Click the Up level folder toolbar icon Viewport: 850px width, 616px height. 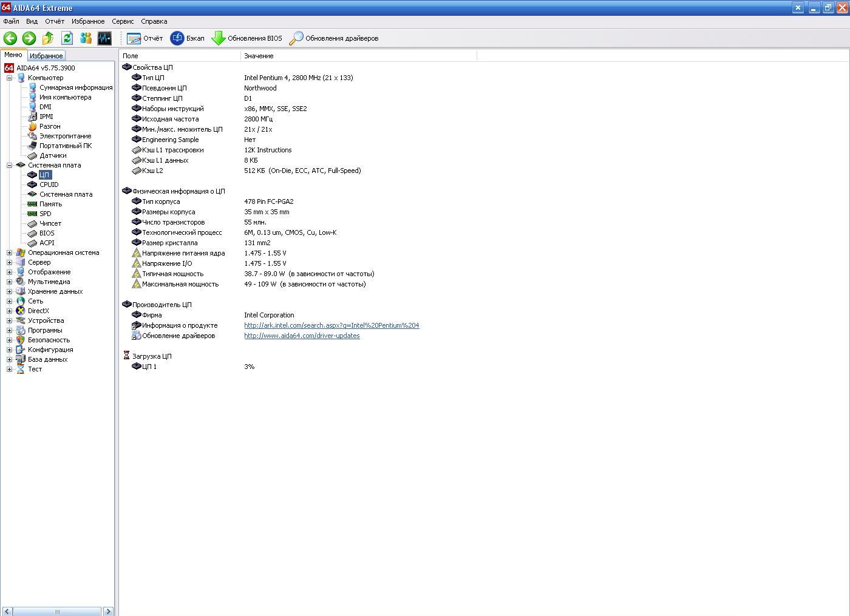pos(48,38)
